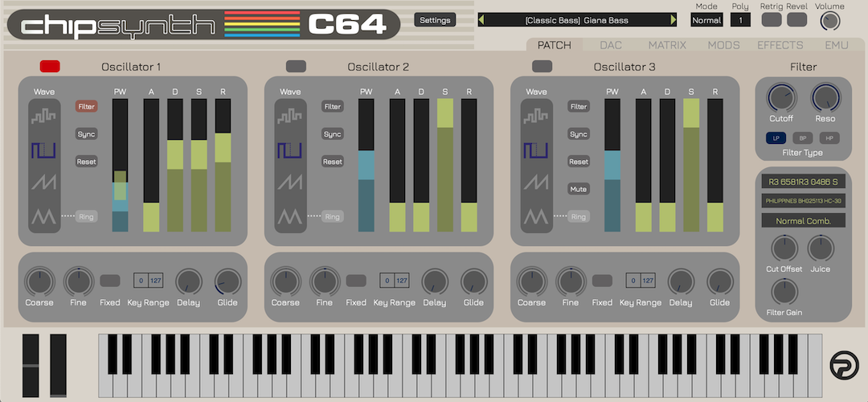Viewport: 868px width, 402px height.
Task: Adjust Oscillator 2 sustain slider
Action: 445,165
